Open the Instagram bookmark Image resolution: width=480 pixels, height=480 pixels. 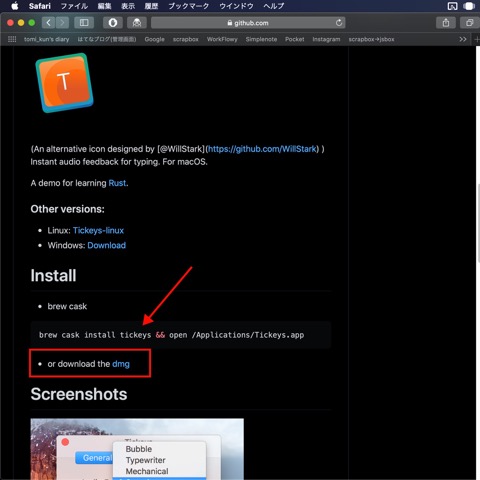click(x=326, y=39)
